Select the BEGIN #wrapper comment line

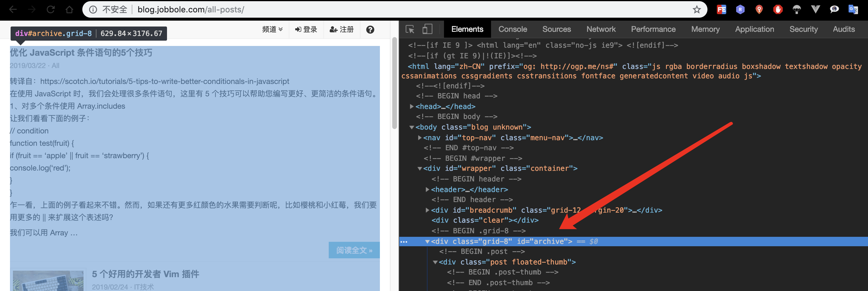point(473,158)
